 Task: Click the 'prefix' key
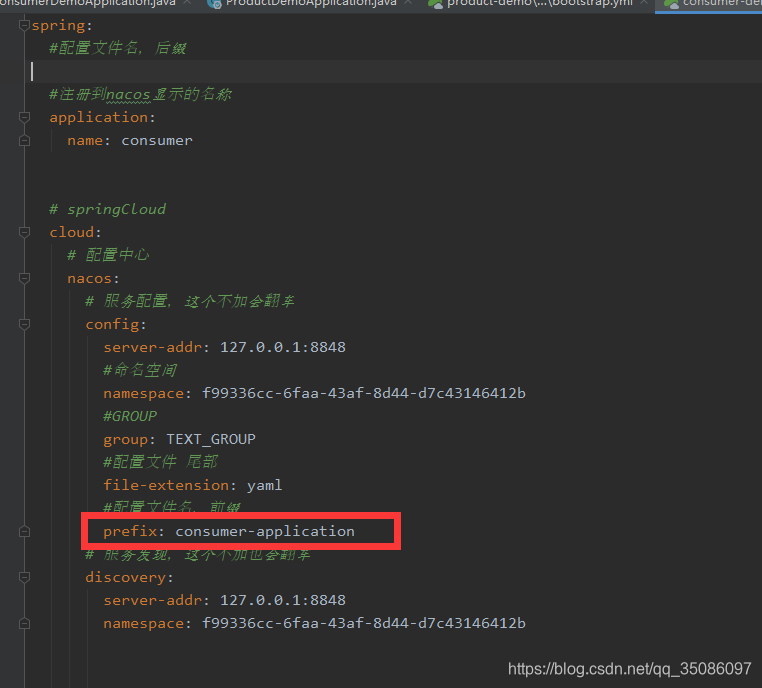pyautogui.click(x=130, y=532)
